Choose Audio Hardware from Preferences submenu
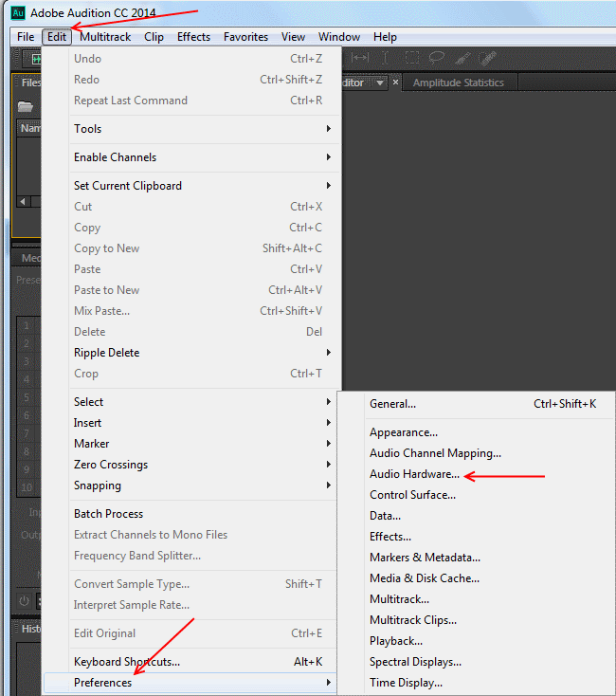 [x=414, y=474]
